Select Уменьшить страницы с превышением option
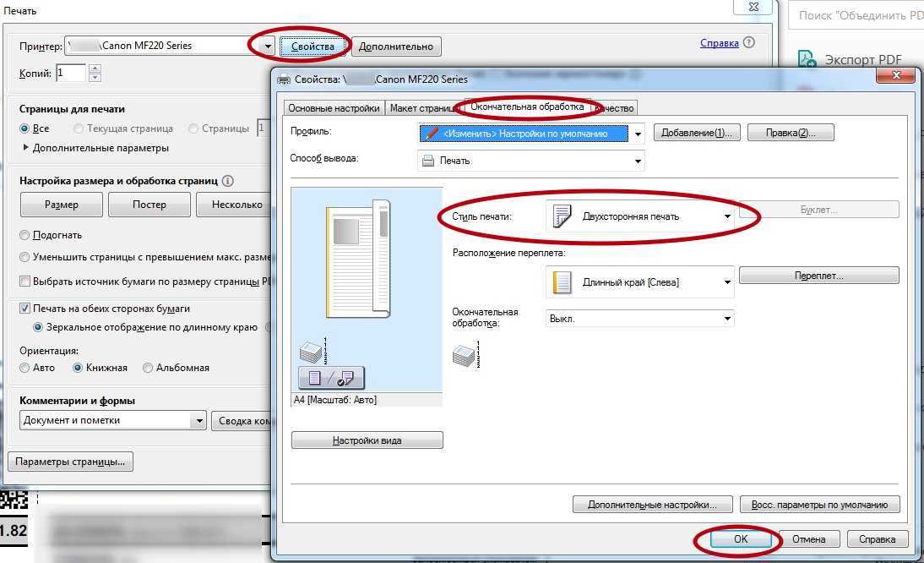 coord(24,257)
